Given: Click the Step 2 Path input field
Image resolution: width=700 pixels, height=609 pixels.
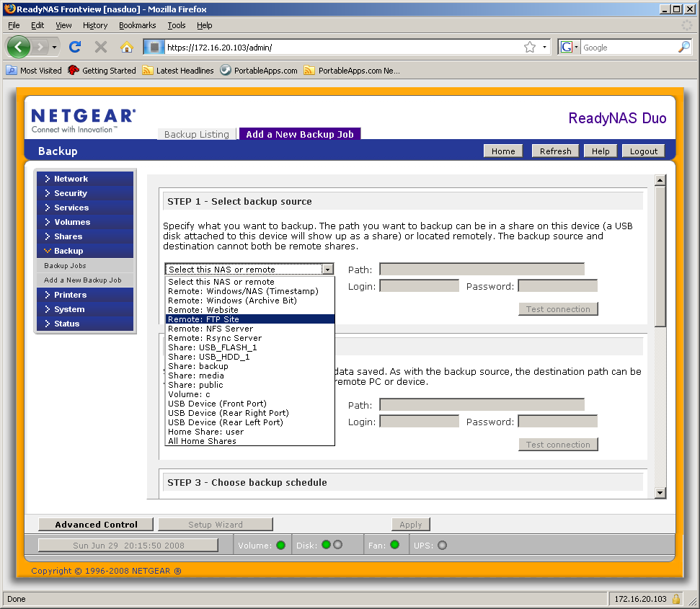Looking at the screenshot, I should [482, 405].
